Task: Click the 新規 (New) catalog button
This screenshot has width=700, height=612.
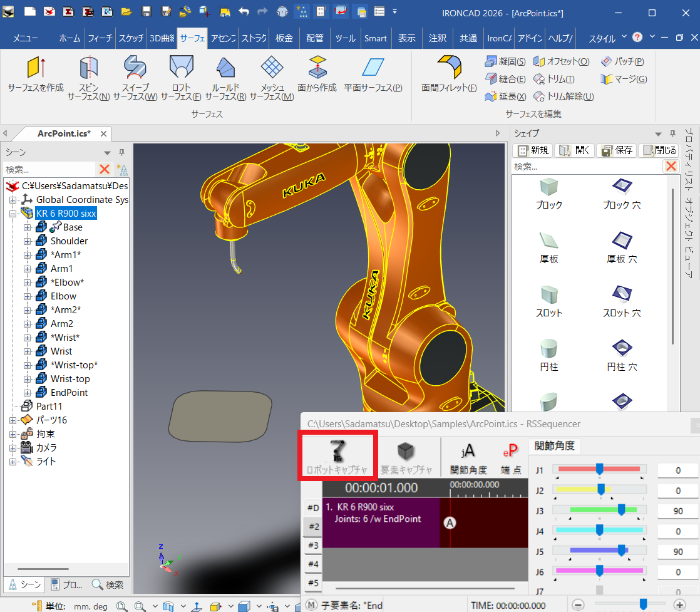Action: point(533,150)
